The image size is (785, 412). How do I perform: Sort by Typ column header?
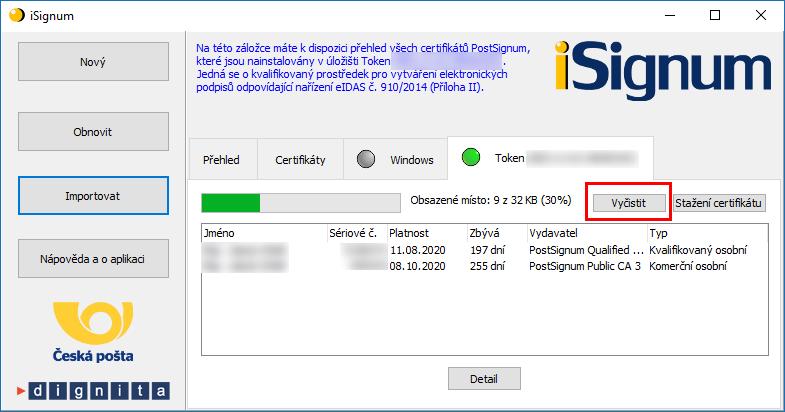708,233
